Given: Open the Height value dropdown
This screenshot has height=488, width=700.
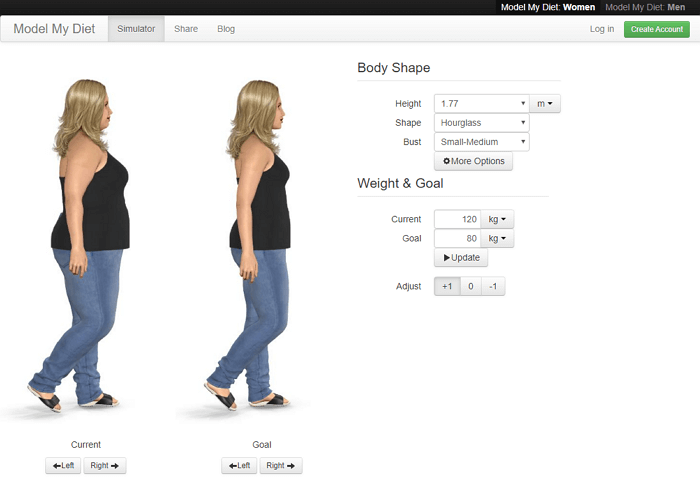Looking at the screenshot, I should click(481, 103).
